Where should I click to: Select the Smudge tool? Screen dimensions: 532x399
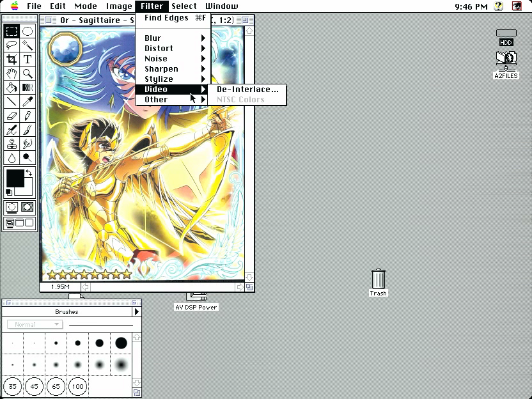click(x=27, y=144)
